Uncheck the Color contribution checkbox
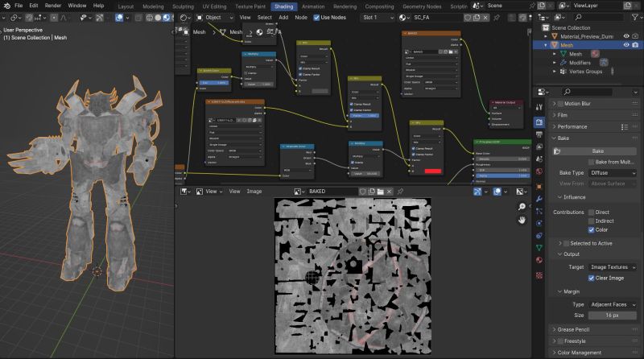 point(592,230)
